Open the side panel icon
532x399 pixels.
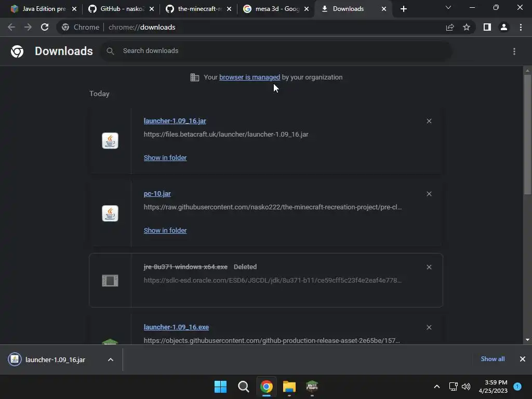click(x=487, y=27)
